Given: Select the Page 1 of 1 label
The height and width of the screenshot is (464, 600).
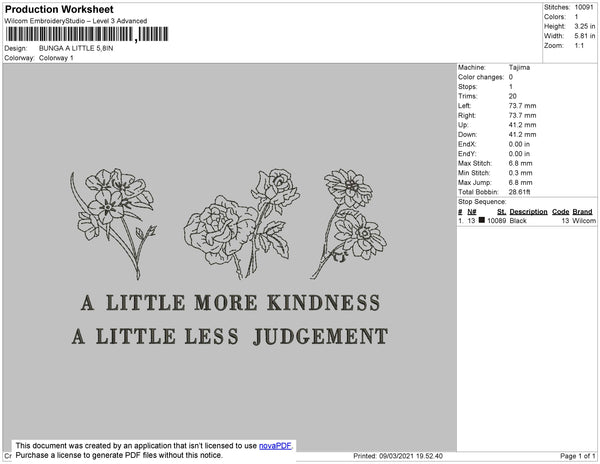Looking at the screenshot, I should pos(578,456).
